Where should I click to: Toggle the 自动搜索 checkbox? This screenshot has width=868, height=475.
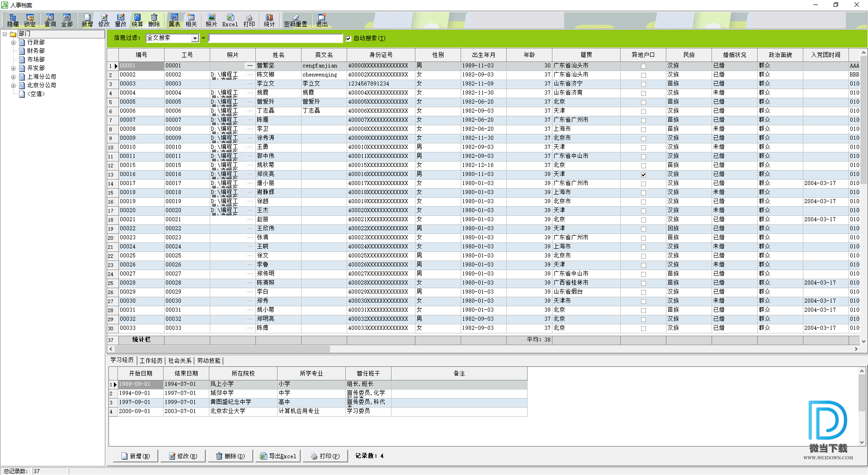[349, 38]
